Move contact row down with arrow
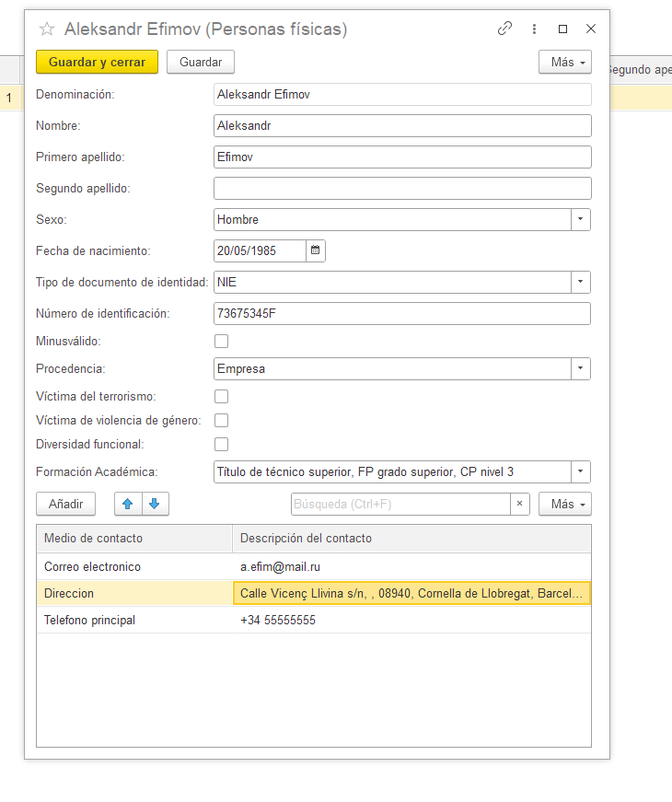The width and height of the screenshot is (672, 802). [x=155, y=504]
